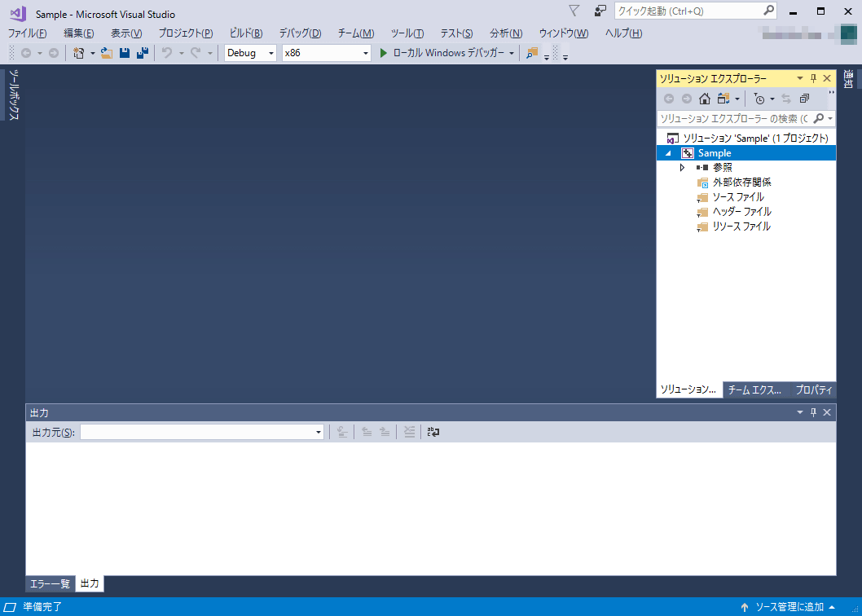Click Solution Explorer forward navigation icon

click(x=687, y=99)
